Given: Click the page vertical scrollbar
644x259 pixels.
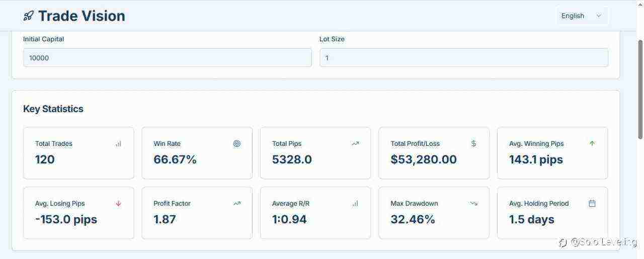Looking at the screenshot, I should pos(640,90).
